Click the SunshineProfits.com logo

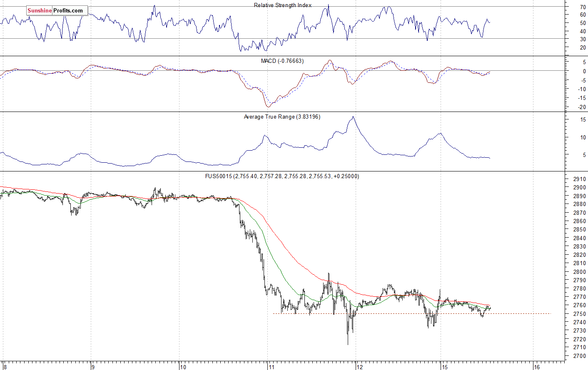(x=57, y=10)
